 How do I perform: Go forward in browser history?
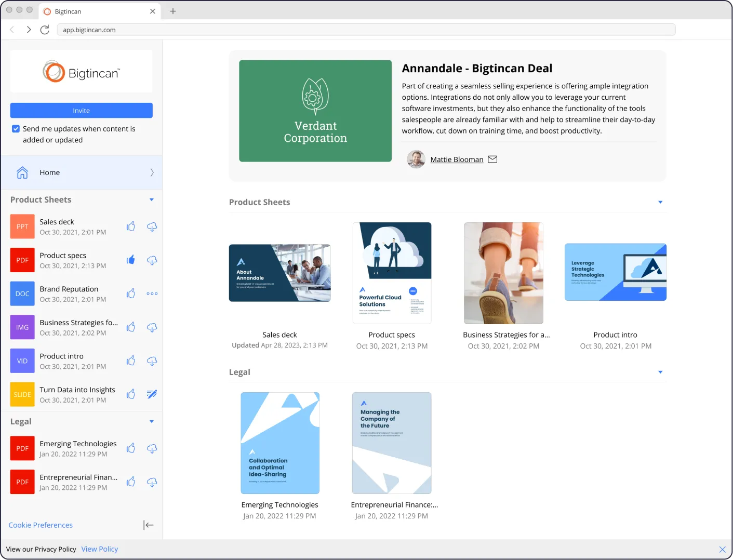(x=29, y=30)
